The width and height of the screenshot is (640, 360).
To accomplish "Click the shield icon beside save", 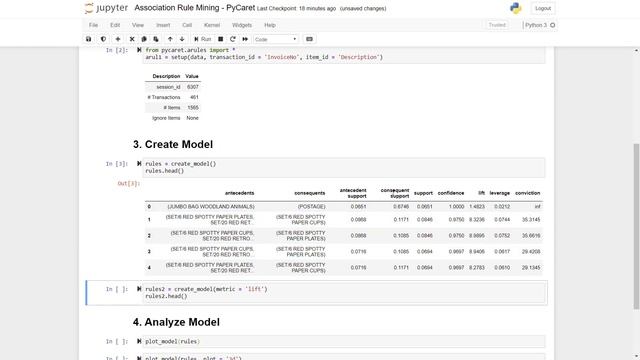I will coord(103,39).
